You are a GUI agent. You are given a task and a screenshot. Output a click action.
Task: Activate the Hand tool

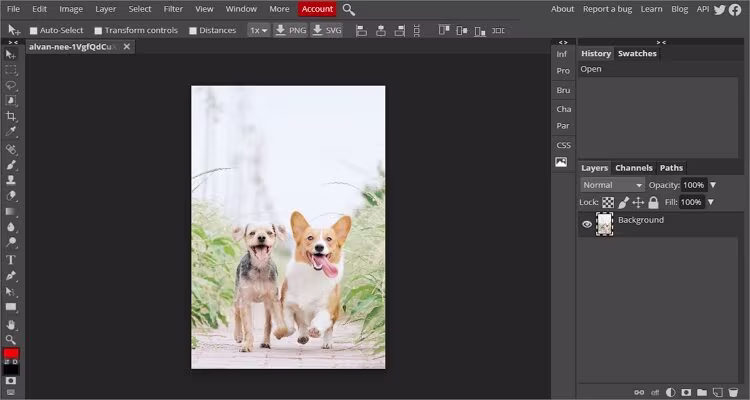click(12, 324)
